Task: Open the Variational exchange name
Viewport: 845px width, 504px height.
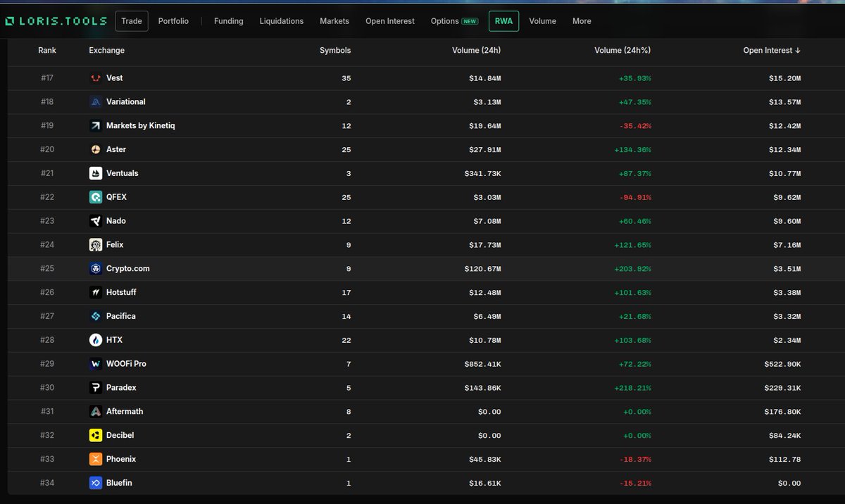Action: click(126, 102)
